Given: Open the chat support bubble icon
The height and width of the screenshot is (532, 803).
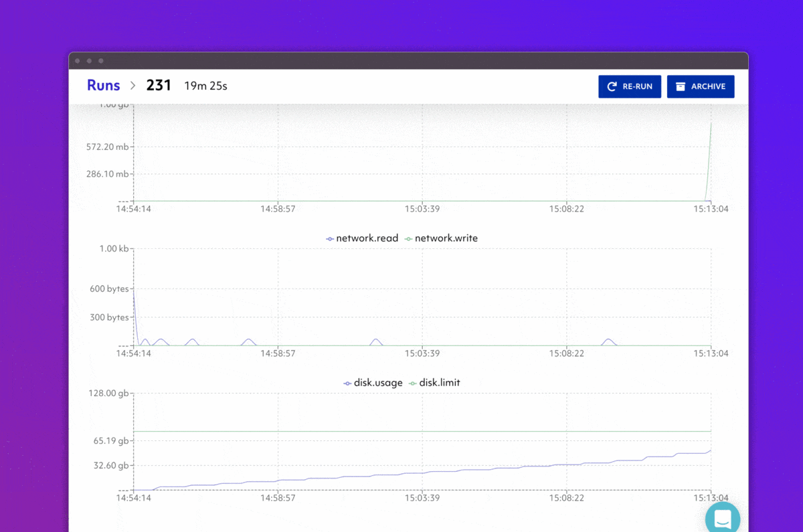Looking at the screenshot, I should 723,519.
